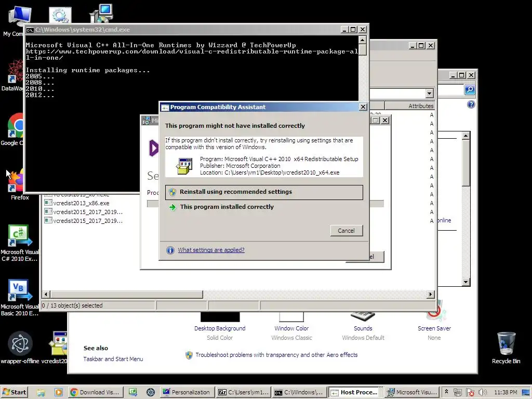
Task: Choose Reinstall using recommended settings
Action: 264,192
